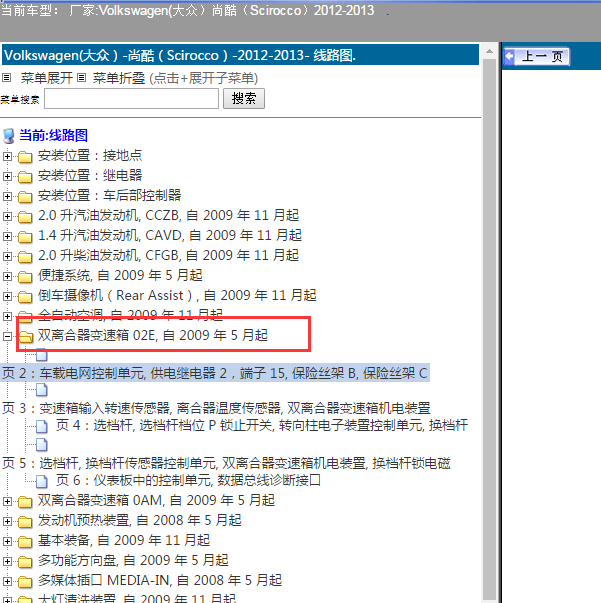
Task: Select 基本装备, 自 2009 年 11 月起
Action: (124, 540)
